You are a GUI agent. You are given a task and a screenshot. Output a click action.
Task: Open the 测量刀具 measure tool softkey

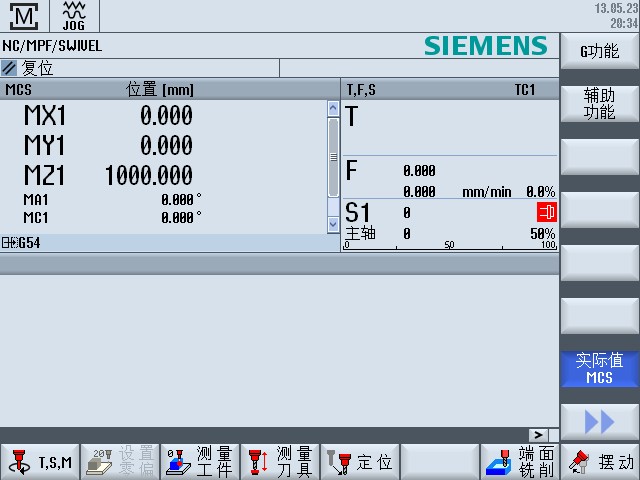click(280, 462)
